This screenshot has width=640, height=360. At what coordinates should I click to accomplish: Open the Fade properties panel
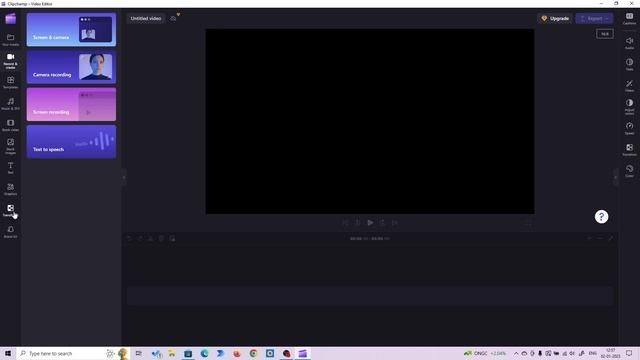pos(629,64)
